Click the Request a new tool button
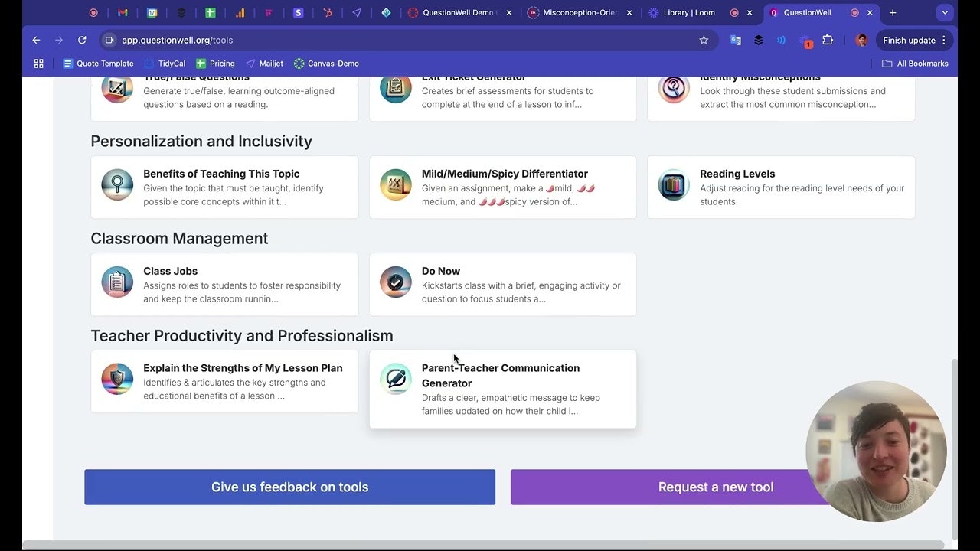The height and width of the screenshot is (551, 980). coord(716,487)
